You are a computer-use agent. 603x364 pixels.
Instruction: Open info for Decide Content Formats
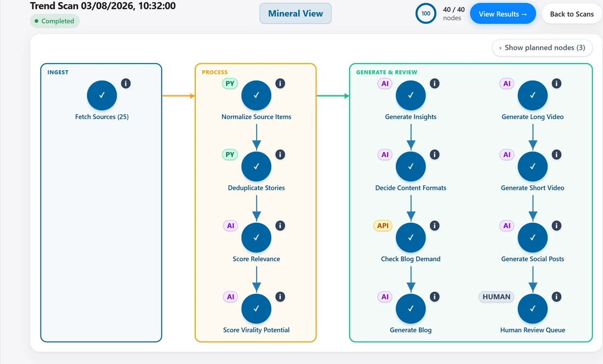click(x=435, y=155)
